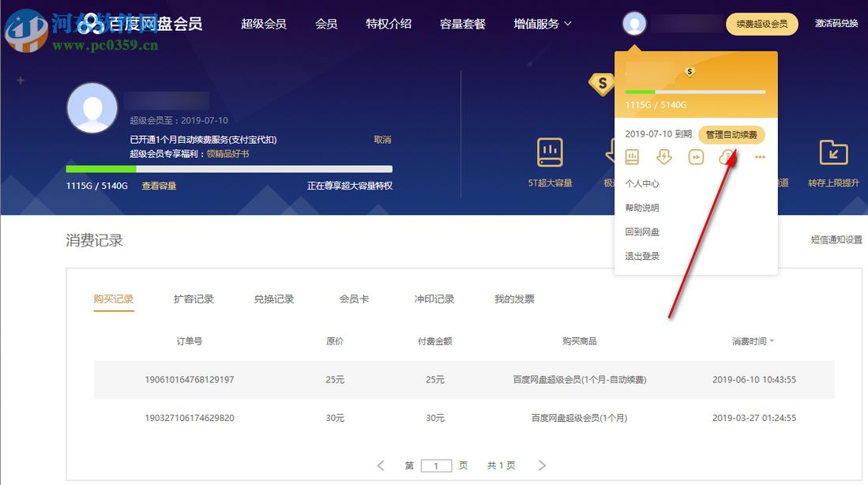This screenshot has height=485, width=868.
Task: Open the 消费时间 sort dropdown
Action: (x=751, y=341)
